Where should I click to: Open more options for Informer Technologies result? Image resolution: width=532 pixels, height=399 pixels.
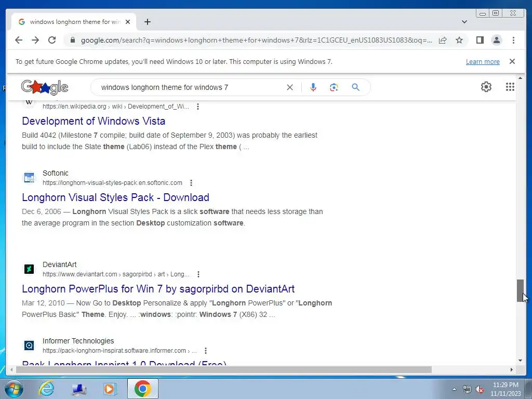click(205, 351)
